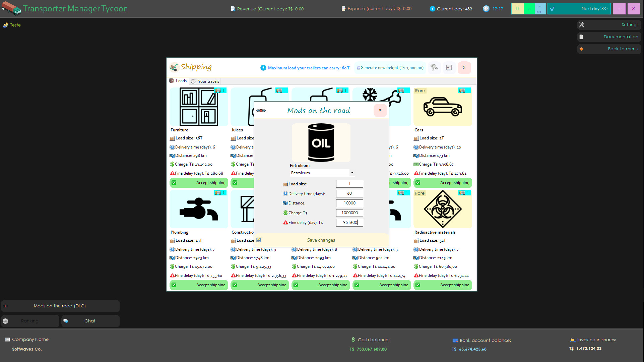
Task: Select the key icon in the Shipping header
Action: [434, 68]
